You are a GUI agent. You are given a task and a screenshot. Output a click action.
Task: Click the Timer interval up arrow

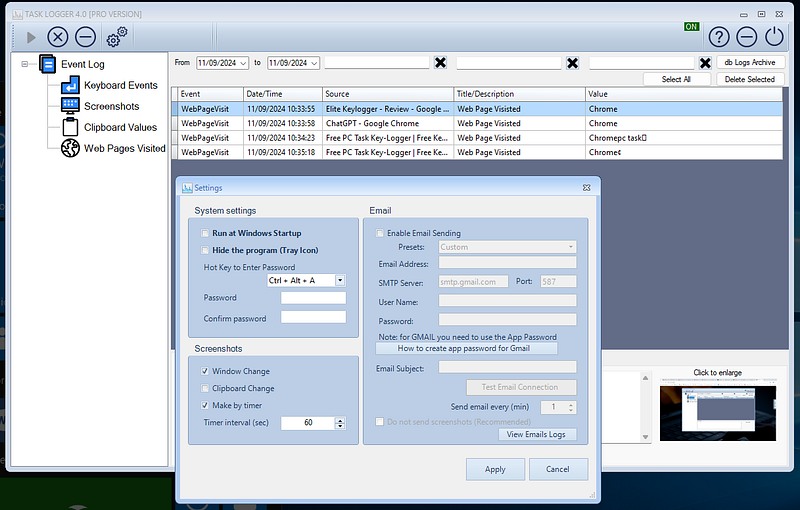point(340,420)
